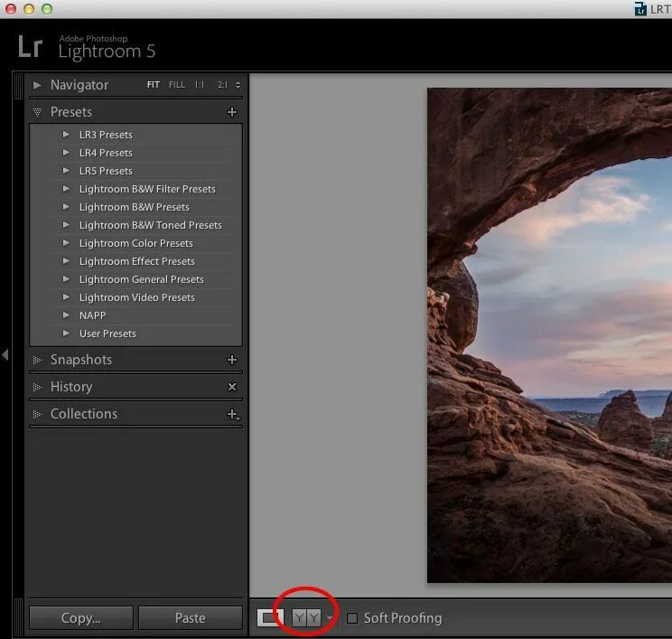Screen dimensions: 672x639
Task: Expand Lightroom B&W Filter Presets folder
Action: click(66, 188)
